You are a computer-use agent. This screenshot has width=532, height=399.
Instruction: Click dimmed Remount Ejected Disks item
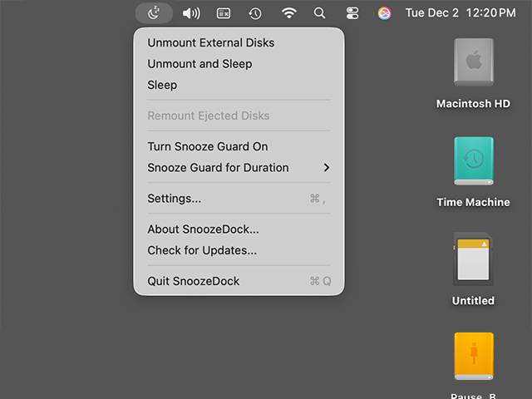(x=239, y=116)
